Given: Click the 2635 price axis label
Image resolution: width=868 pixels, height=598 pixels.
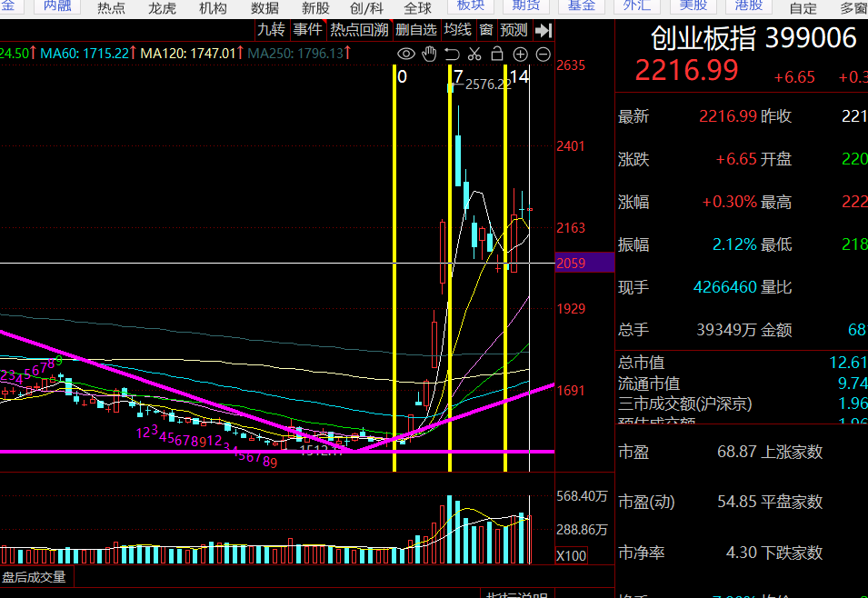Looking at the screenshot, I should click(571, 65).
